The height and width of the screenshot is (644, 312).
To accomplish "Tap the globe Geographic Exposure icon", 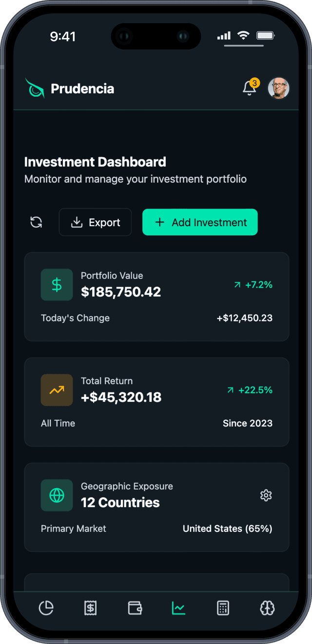I will point(57,495).
